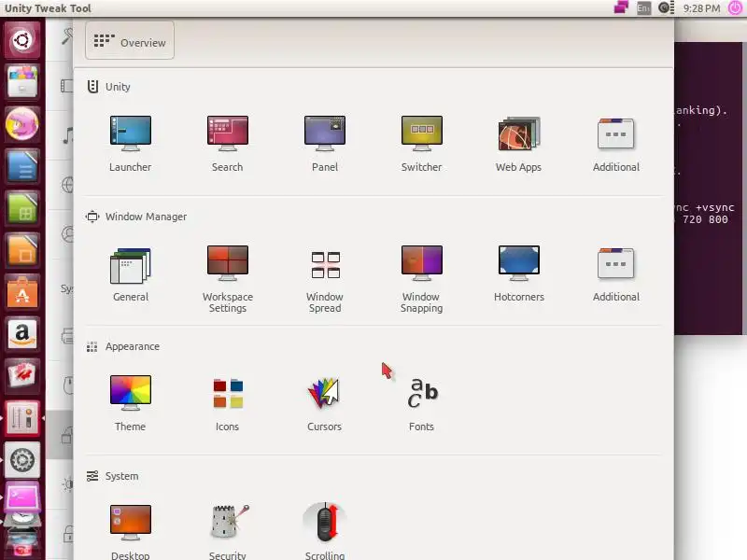Open Workspace Settings
This screenshot has height=560, width=747.
[227, 279]
